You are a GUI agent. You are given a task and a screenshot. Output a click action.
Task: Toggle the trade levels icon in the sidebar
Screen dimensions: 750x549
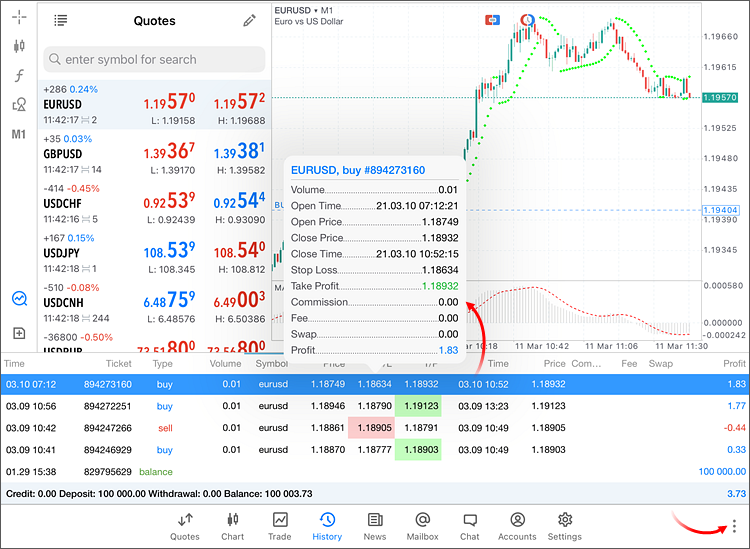click(x=19, y=298)
